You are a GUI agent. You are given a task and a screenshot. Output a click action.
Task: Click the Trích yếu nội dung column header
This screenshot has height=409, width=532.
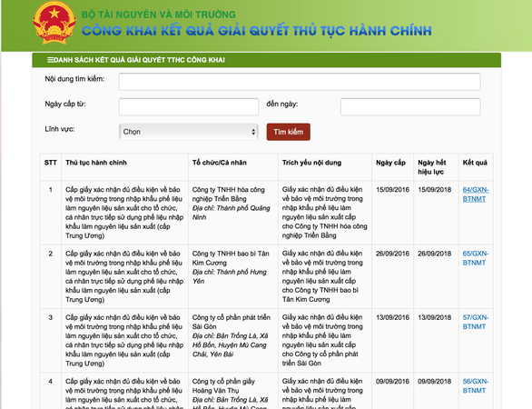tap(311, 163)
